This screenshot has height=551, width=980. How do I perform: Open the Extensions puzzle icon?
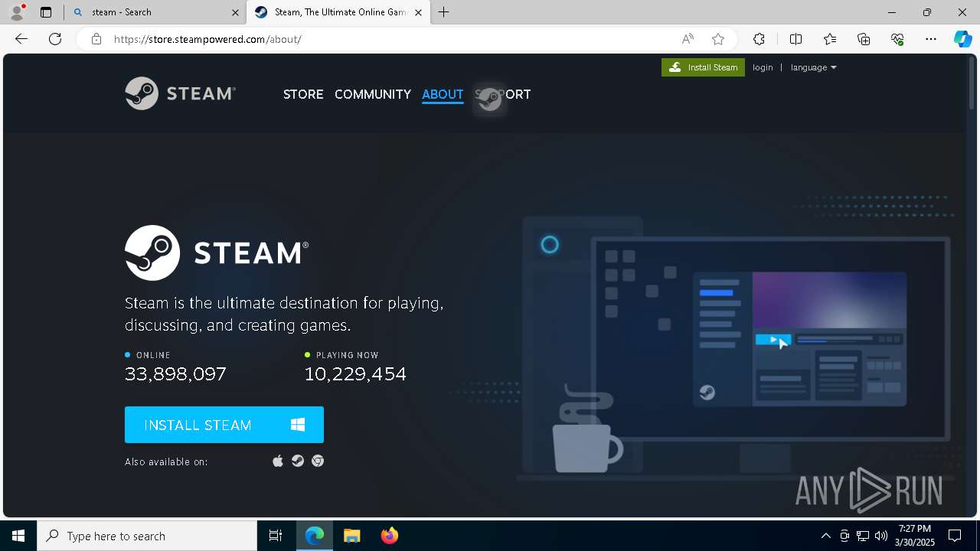tap(759, 39)
